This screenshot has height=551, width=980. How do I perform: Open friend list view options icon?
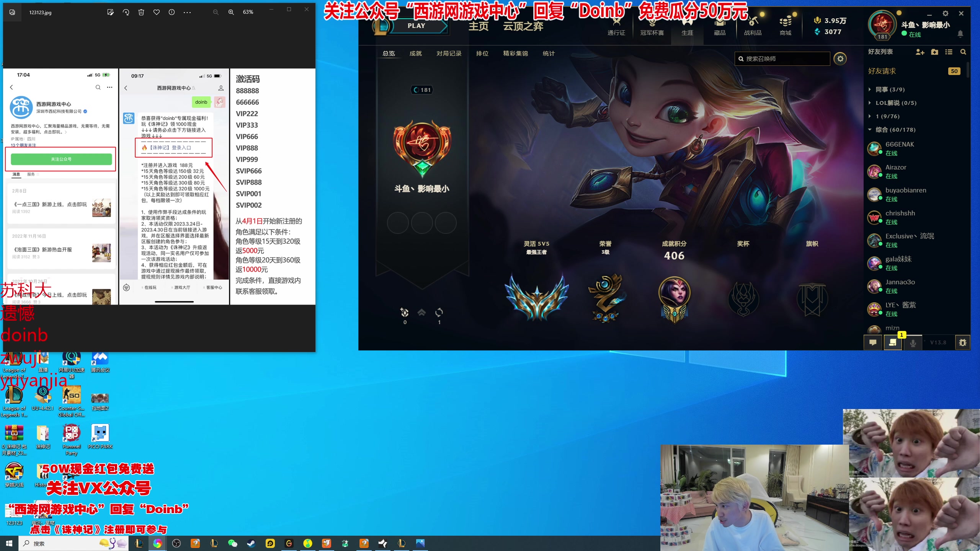point(949,52)
